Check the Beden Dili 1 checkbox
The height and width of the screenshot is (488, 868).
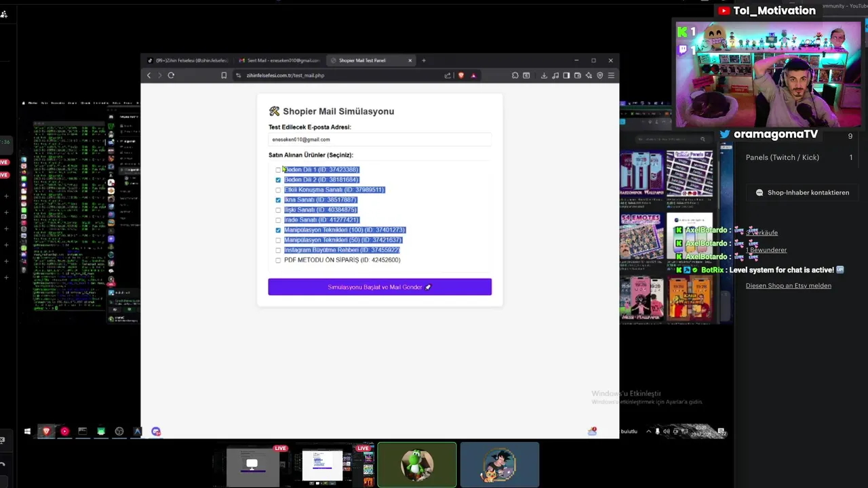coord(278,169)
